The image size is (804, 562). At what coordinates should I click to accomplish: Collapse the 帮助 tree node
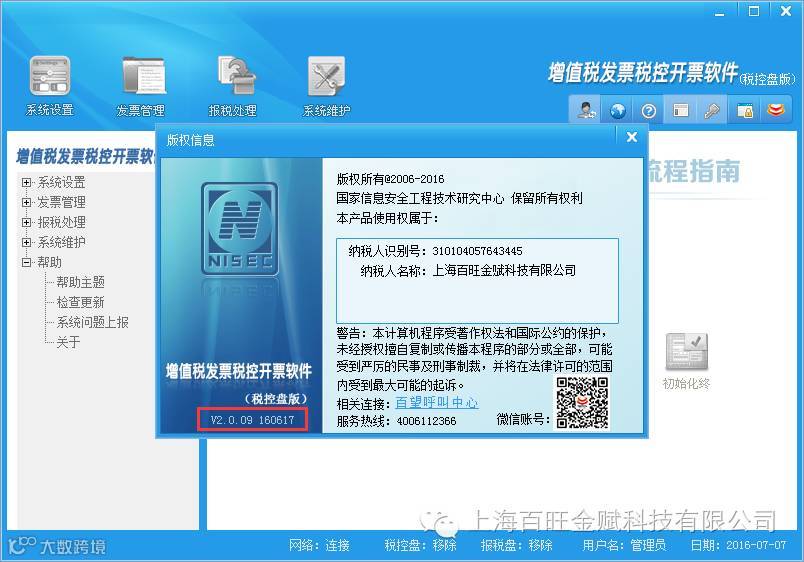(27, 262)
